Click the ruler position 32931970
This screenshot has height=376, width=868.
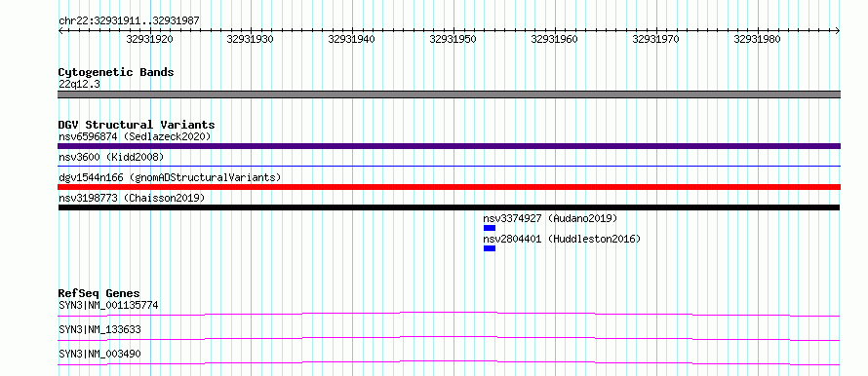pyautogui.click(x=655, y=39)
